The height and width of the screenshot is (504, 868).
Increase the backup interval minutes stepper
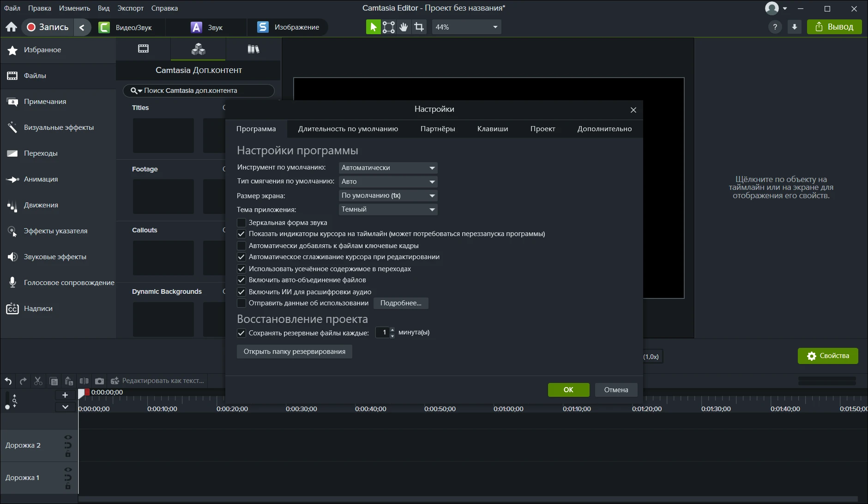tap(392, 330)
